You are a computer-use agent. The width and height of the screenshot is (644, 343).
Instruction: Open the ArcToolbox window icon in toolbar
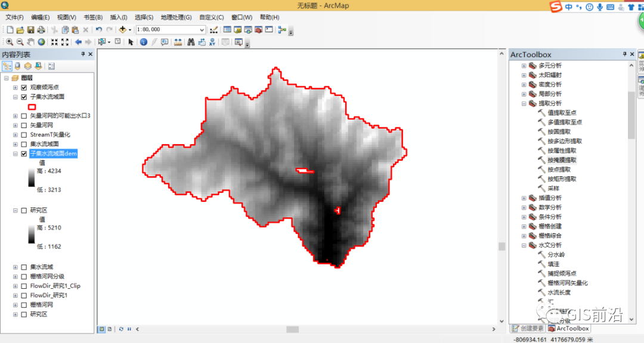tap(258, 30)
